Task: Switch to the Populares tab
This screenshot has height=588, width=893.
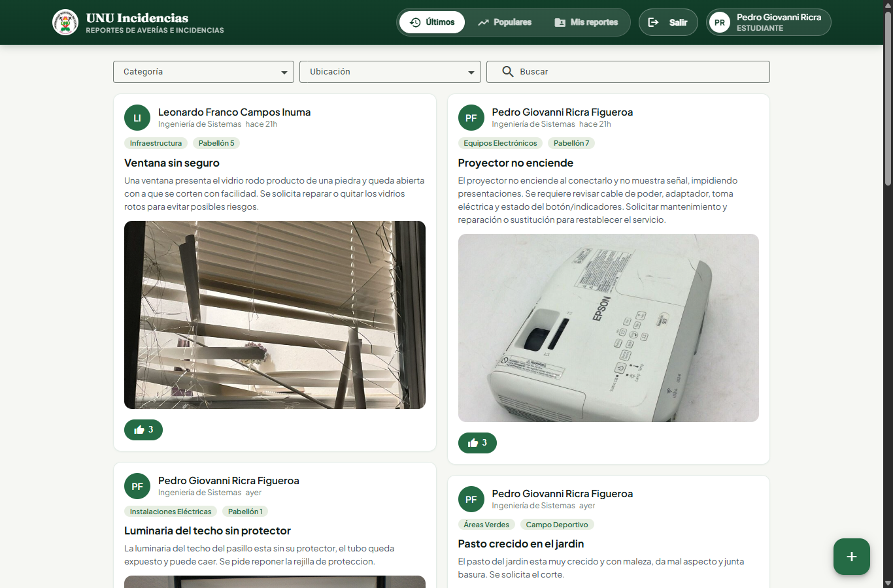Action: pos(504,22)
